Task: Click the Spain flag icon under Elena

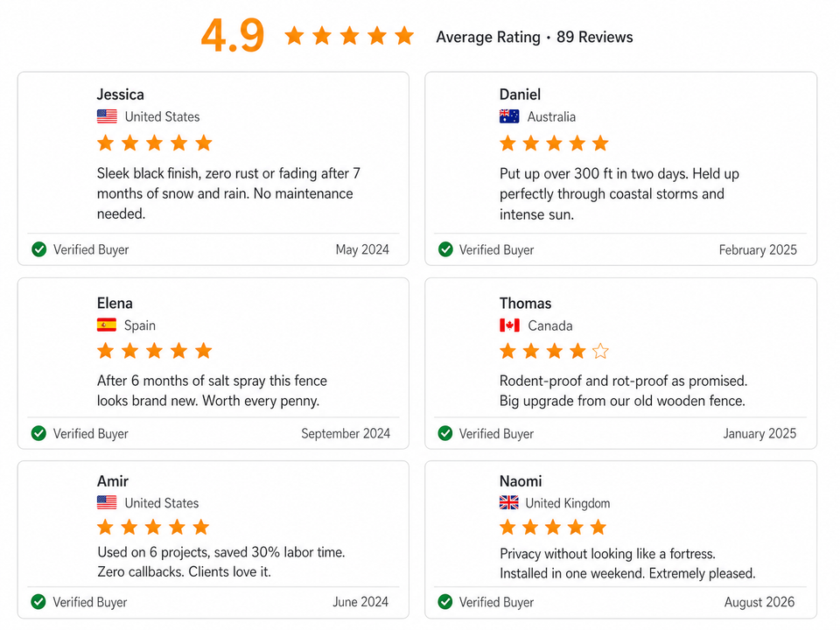Action: 107,325
